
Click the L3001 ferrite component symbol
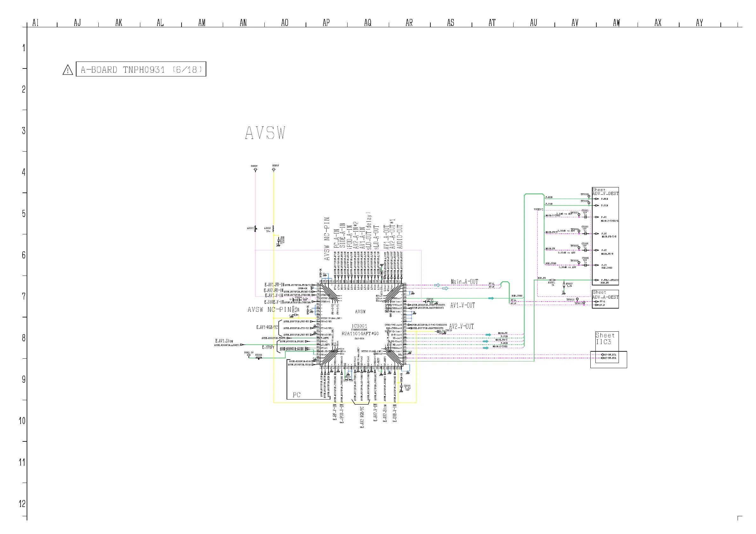[255, 228]
